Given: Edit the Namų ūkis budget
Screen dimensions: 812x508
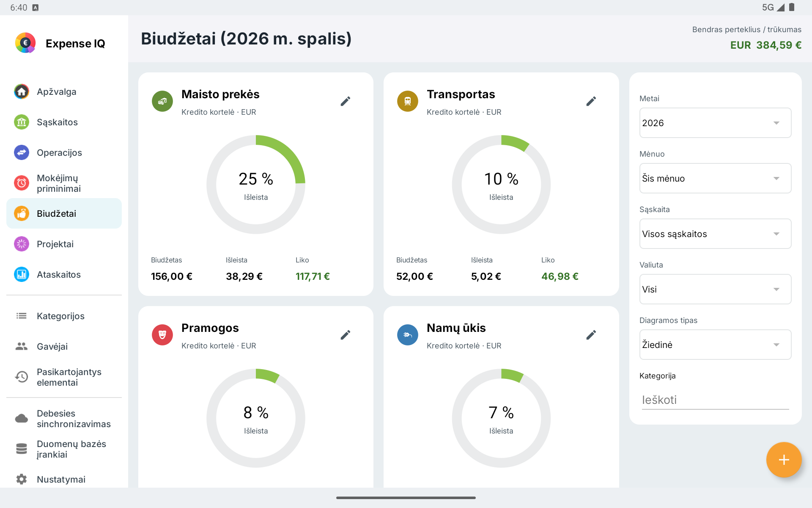Looking at the screenshot, I should tap(591, 335).
